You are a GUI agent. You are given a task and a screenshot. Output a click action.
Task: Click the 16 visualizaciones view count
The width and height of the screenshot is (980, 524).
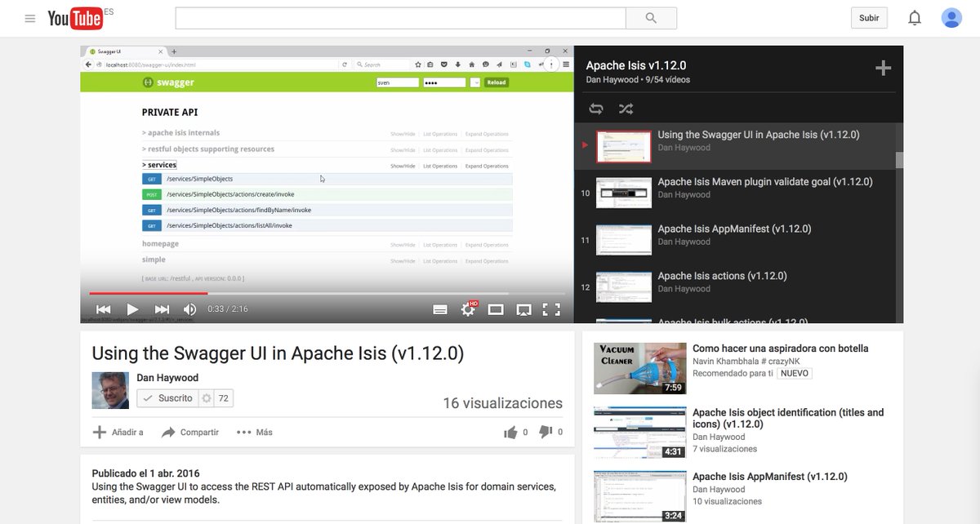(502, 403)
